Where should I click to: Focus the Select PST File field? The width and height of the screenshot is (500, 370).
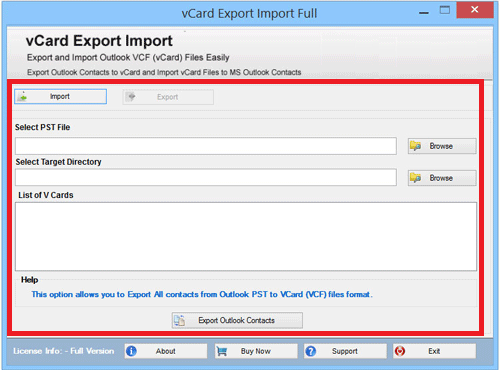(206, 146)
